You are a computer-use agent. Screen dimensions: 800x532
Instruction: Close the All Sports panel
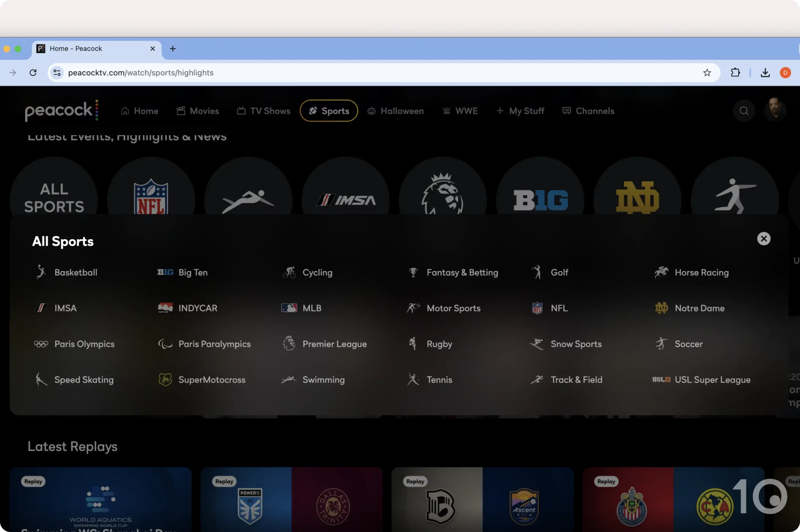click(x=763, y=239)
